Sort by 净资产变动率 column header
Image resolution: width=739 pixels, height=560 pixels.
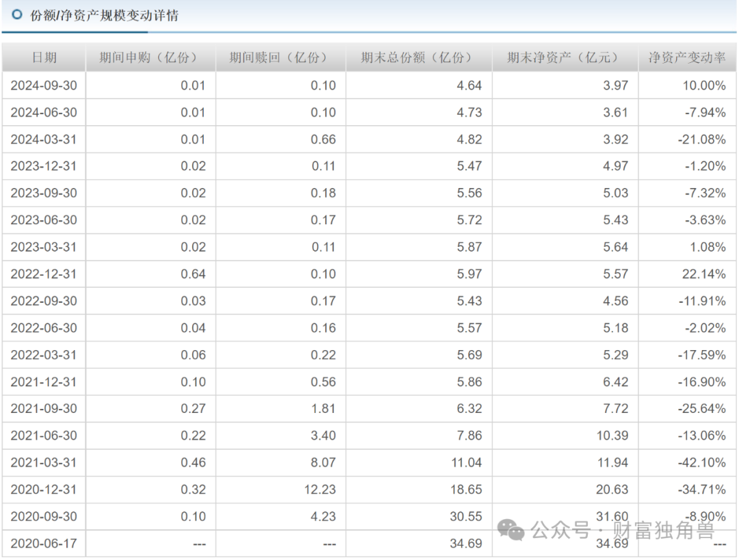point(686,57)
